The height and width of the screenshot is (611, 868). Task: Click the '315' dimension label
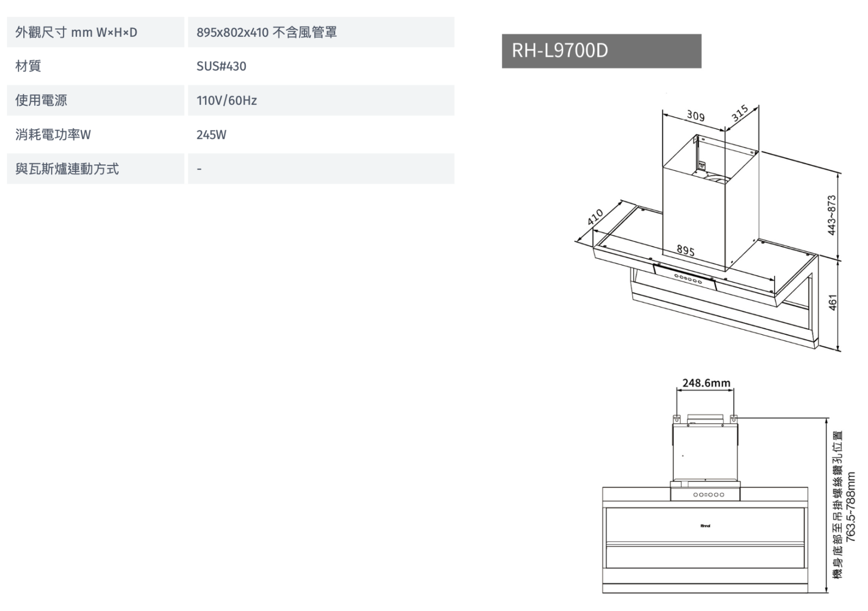740,113
